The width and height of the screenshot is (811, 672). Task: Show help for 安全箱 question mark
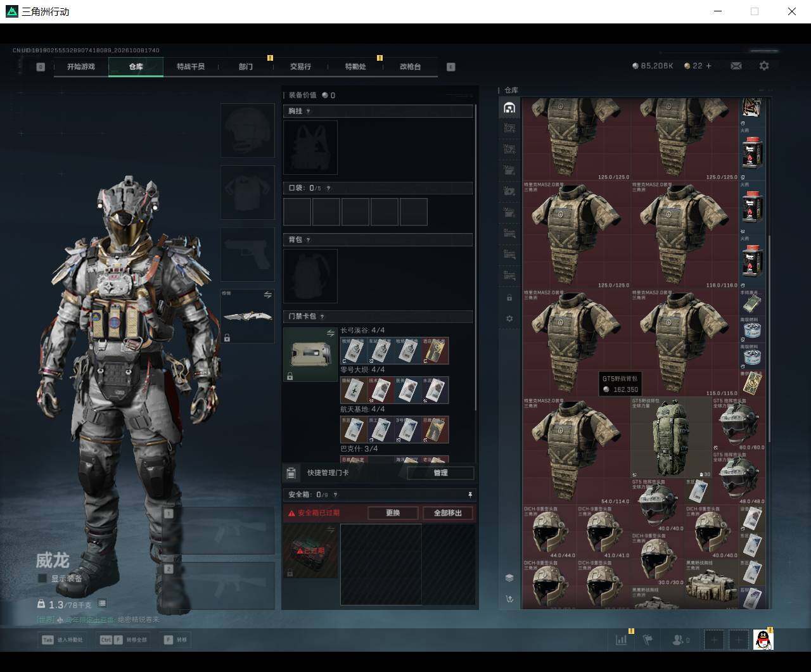[x=335, y=495]
